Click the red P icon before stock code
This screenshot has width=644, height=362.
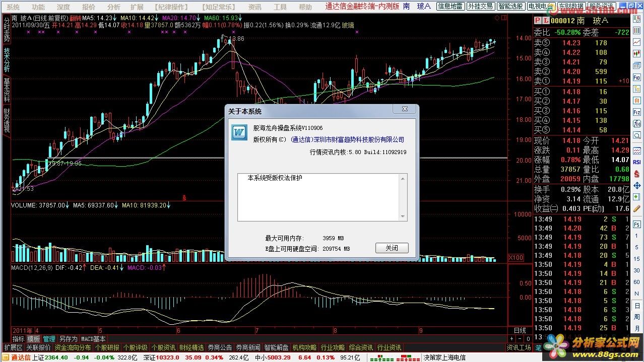coord(538,20)
